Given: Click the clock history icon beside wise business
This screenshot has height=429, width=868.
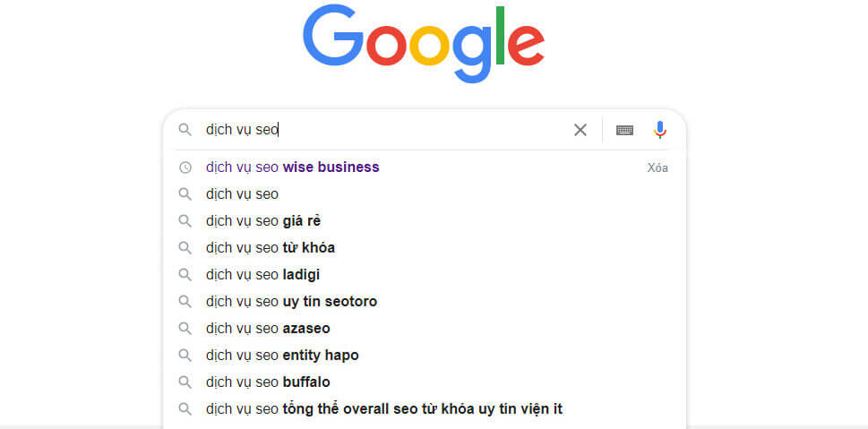Looking at the screenshot, I should (x=185, y=167).
